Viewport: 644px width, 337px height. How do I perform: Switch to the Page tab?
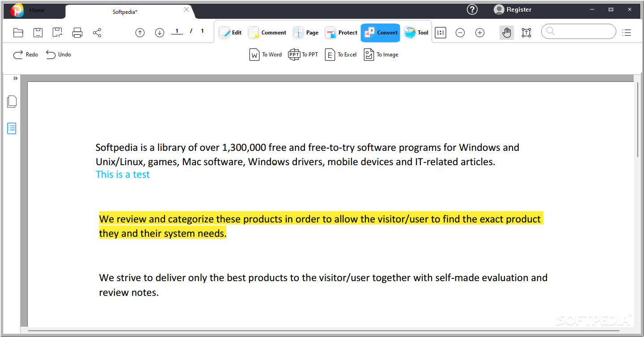[306, 32]
